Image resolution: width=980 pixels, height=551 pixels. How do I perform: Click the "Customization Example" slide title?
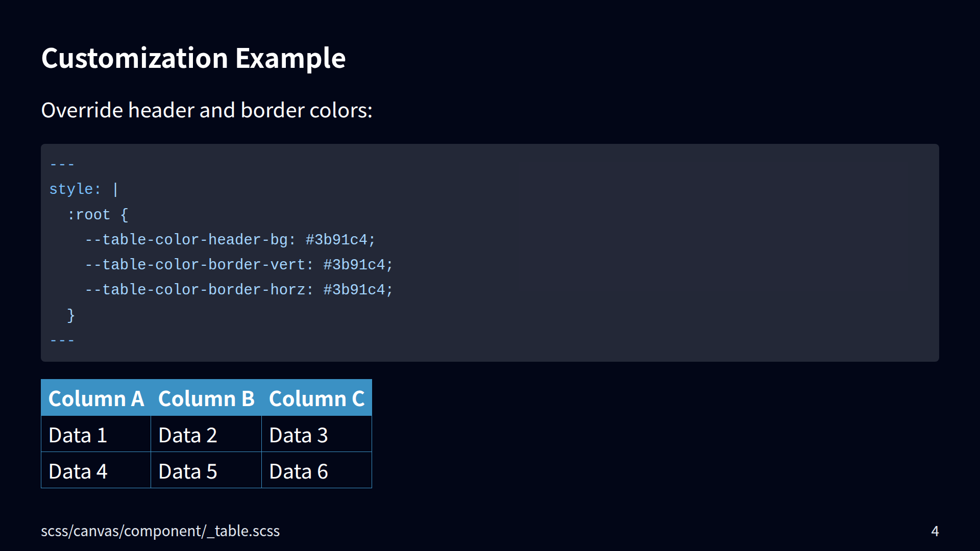[193, 58]
